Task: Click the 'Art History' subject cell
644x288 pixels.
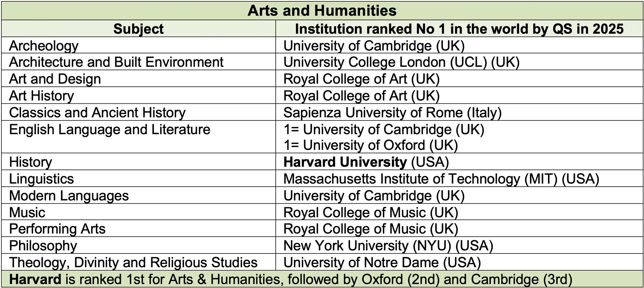Action: (42, 96)
